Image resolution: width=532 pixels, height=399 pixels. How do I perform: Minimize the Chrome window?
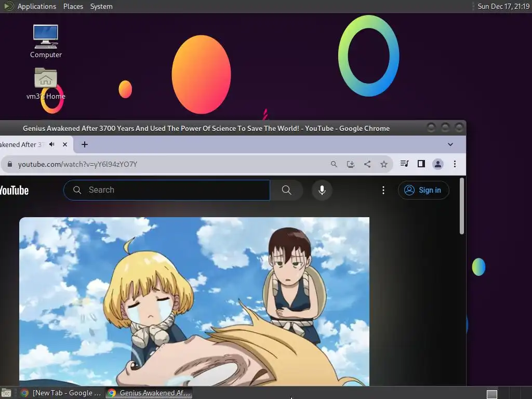pyautogui.click(x=431, y=128)
